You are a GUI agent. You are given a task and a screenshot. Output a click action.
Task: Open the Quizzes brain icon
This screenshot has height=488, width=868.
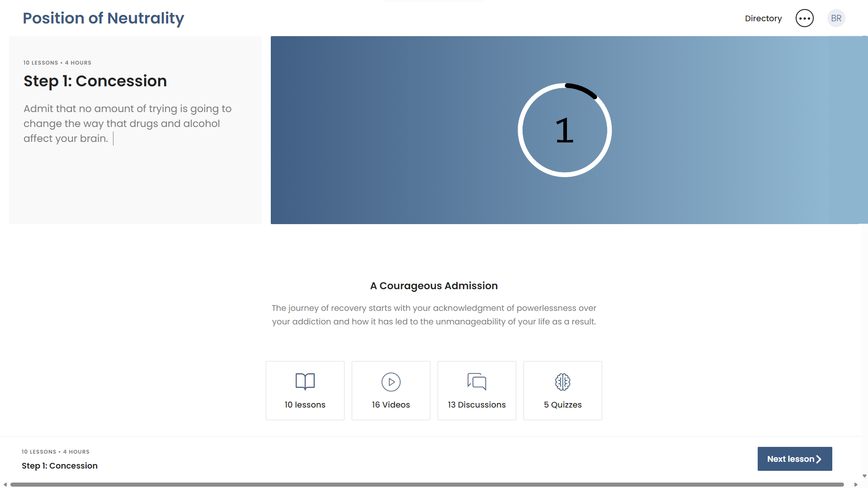pyautogui.click(x=562, y=382)
